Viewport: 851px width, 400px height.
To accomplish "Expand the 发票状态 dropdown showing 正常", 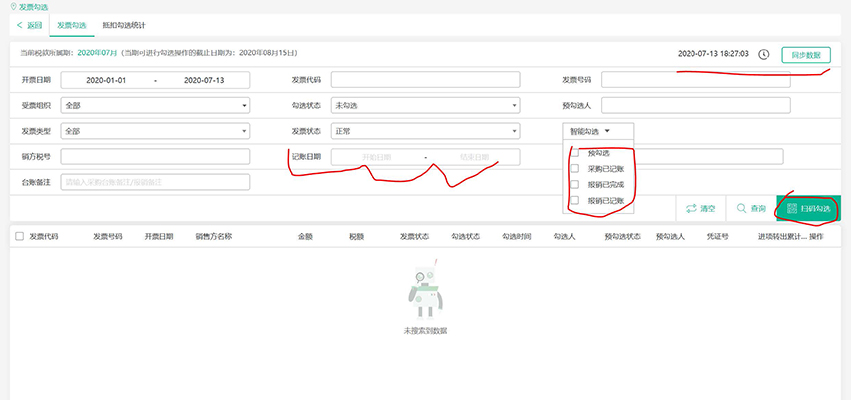I will tap(426, 131).
